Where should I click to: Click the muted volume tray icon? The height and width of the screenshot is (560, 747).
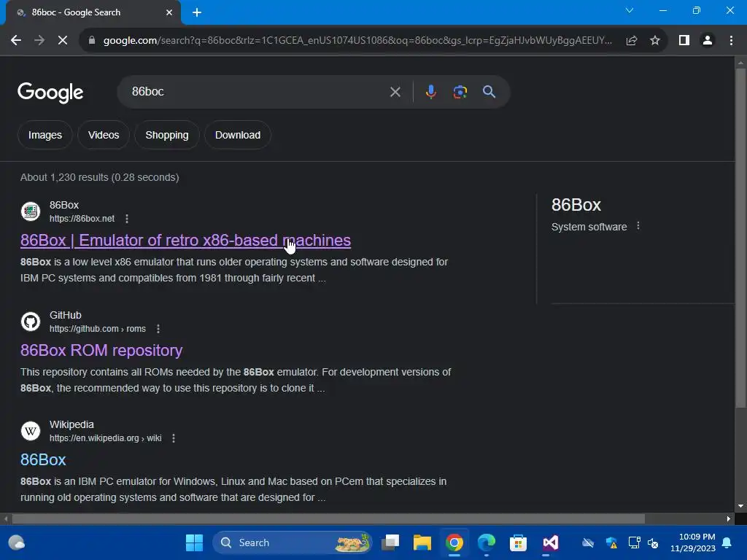[653, 542]
